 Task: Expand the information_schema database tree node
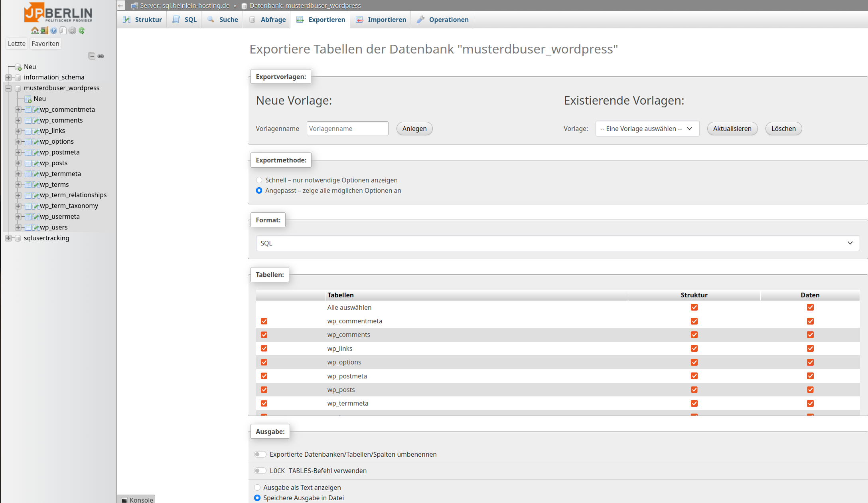tap(8, 77)
